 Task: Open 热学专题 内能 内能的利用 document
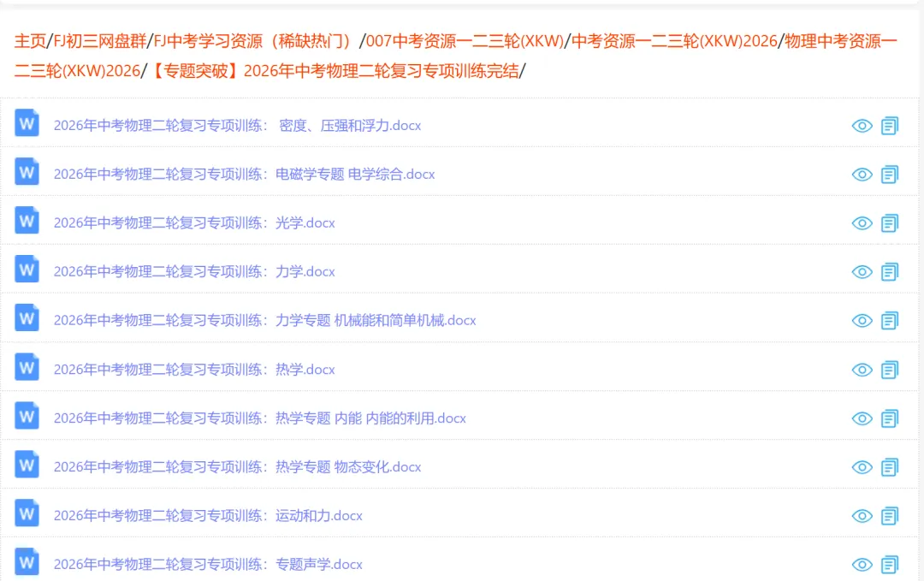tap(259, 418)
